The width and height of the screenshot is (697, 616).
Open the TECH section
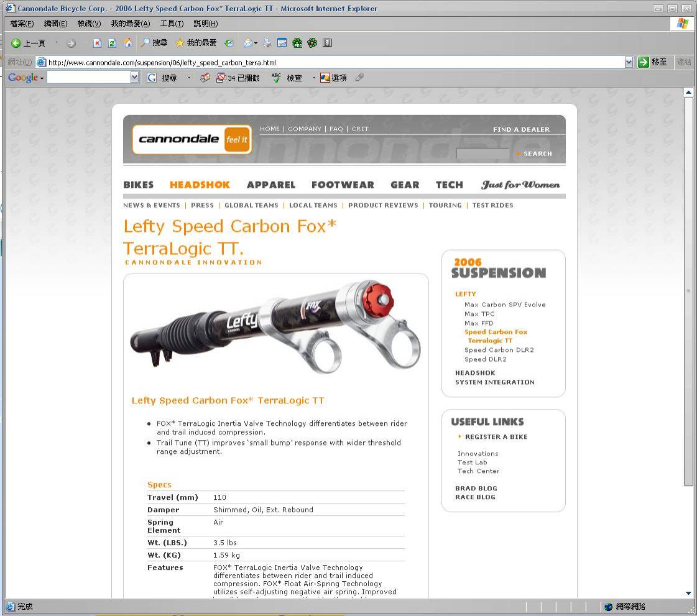[x=449, y=185]
